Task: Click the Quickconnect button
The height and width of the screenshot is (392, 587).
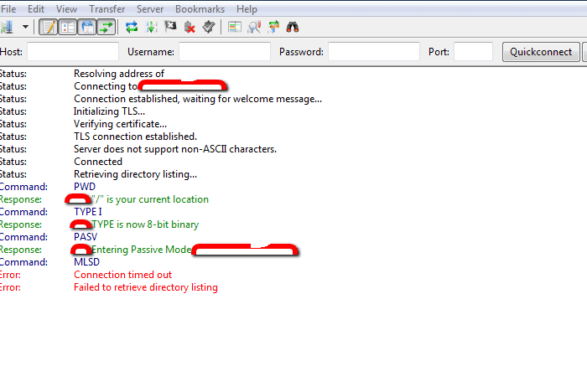Action: (541, 52)
